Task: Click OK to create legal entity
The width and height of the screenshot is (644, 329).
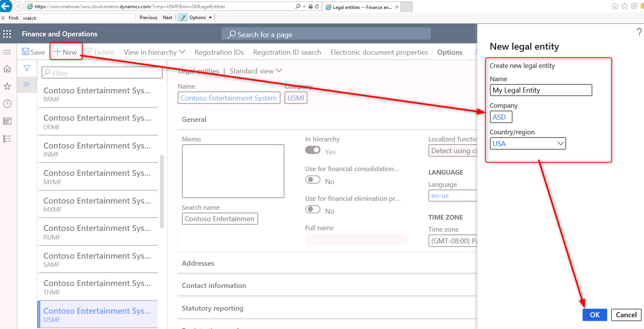Action: click(595, 315)
